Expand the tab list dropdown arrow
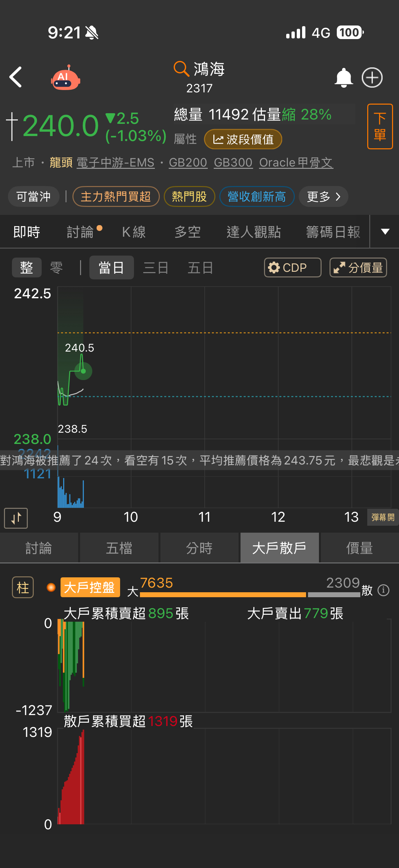Viewport: 399px width, 868px height. [385, 231]
